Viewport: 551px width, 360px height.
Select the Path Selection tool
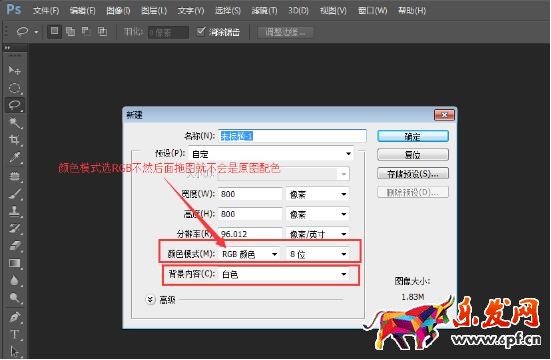(x=14, y=351)
